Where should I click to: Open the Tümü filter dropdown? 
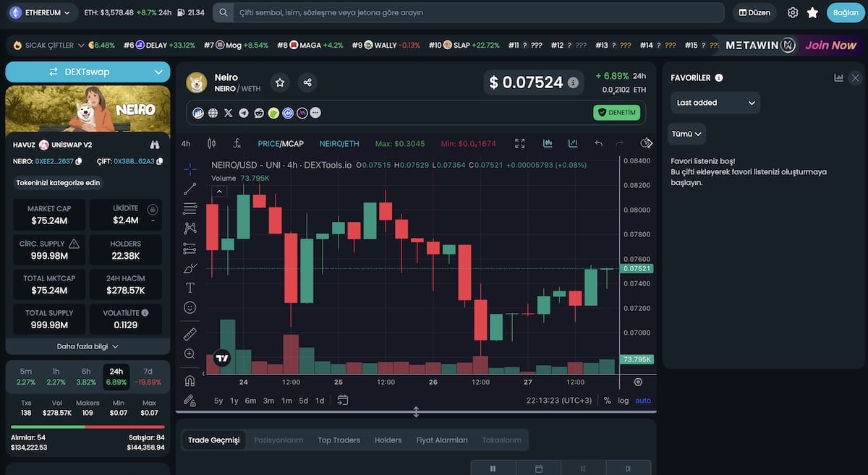pyautogui.click(x=686, y=134)
